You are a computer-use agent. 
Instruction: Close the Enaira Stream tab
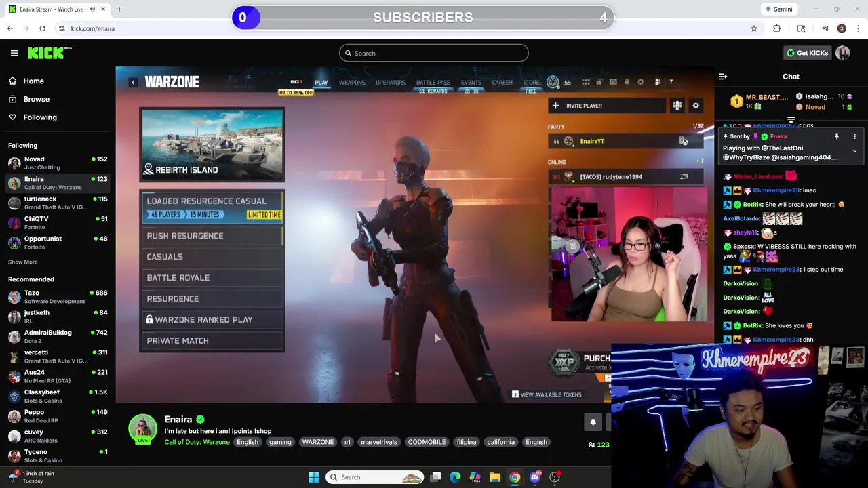pos(103,9)
